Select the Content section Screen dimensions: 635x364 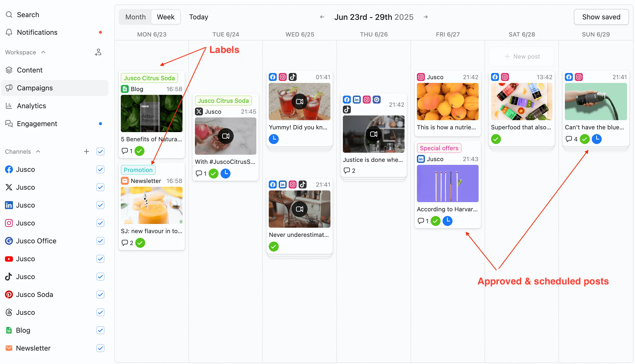click(x=30, y=70)
